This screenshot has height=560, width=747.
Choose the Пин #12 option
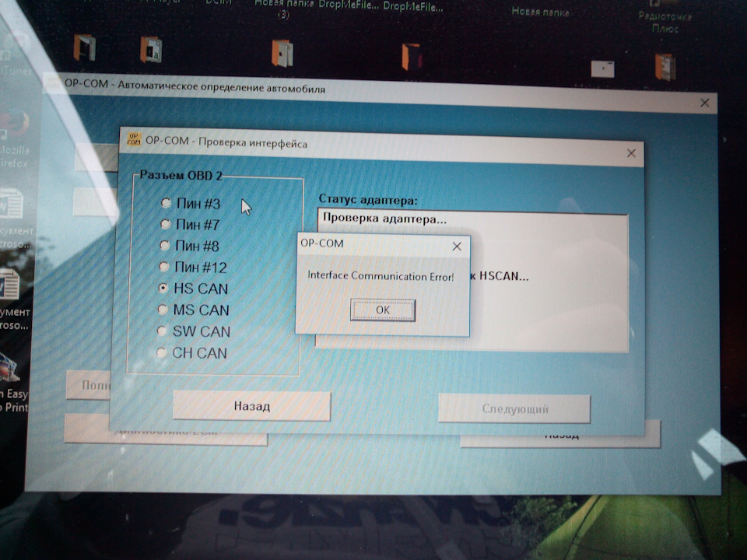[x=164, y=267]
